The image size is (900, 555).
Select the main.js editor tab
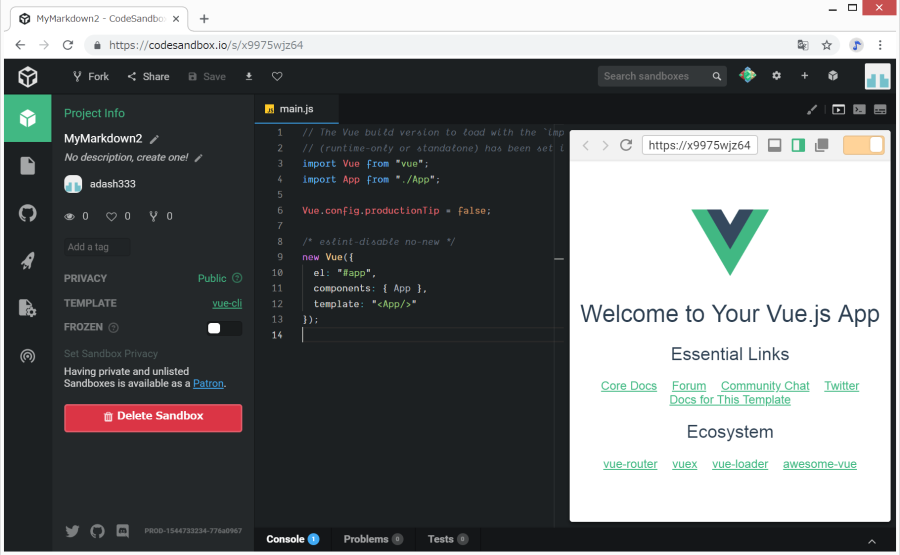pyautogui.click(x=295, y=109)
